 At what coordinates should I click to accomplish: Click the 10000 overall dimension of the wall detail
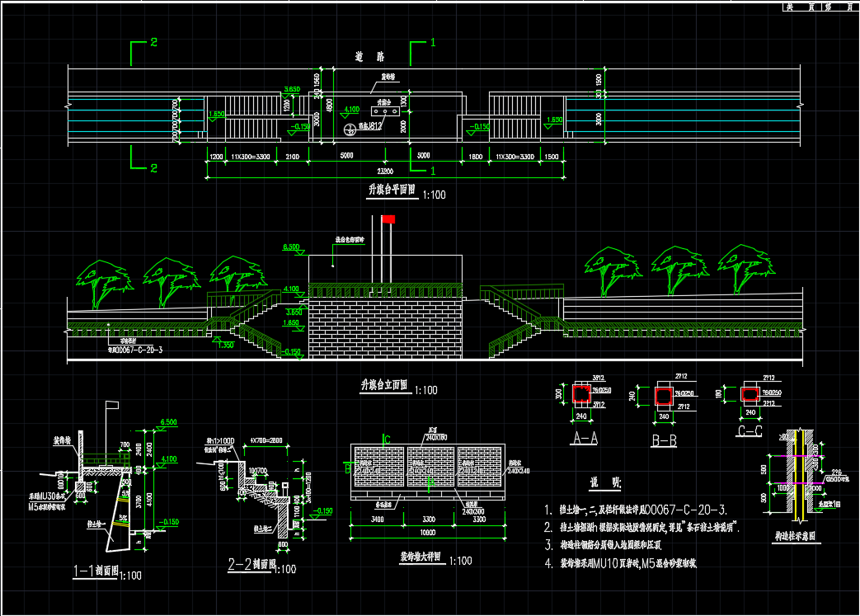click(428, 533)
